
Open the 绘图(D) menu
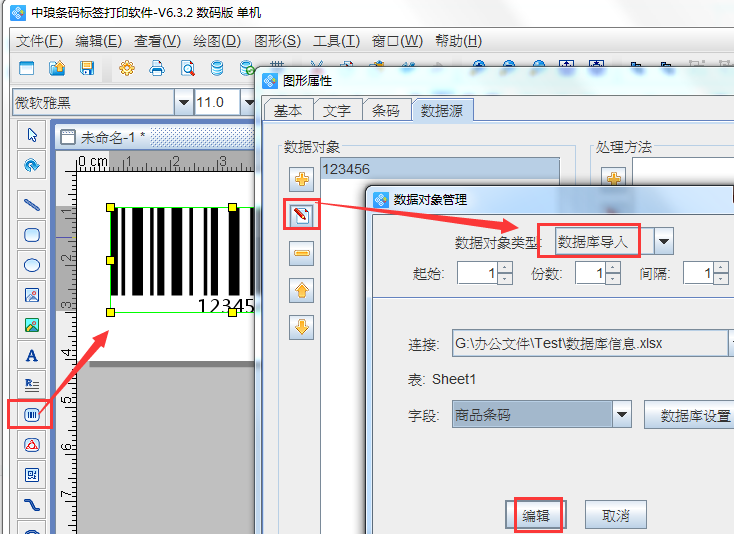[x=217, y=41]
